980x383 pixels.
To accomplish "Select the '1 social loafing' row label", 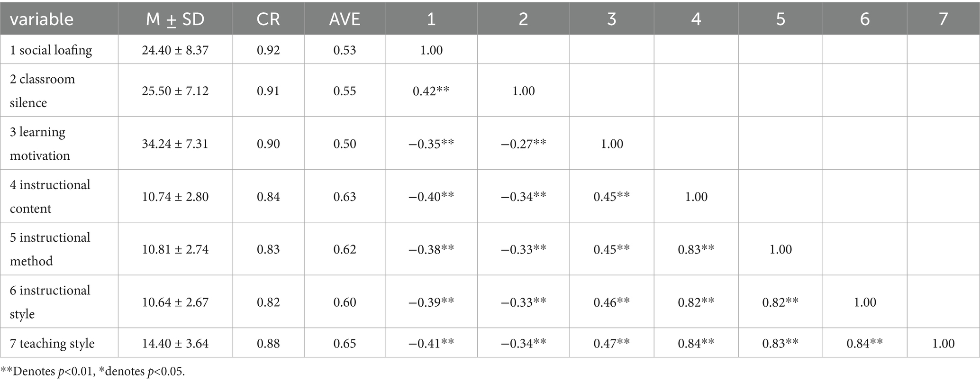I will (51, 50).
